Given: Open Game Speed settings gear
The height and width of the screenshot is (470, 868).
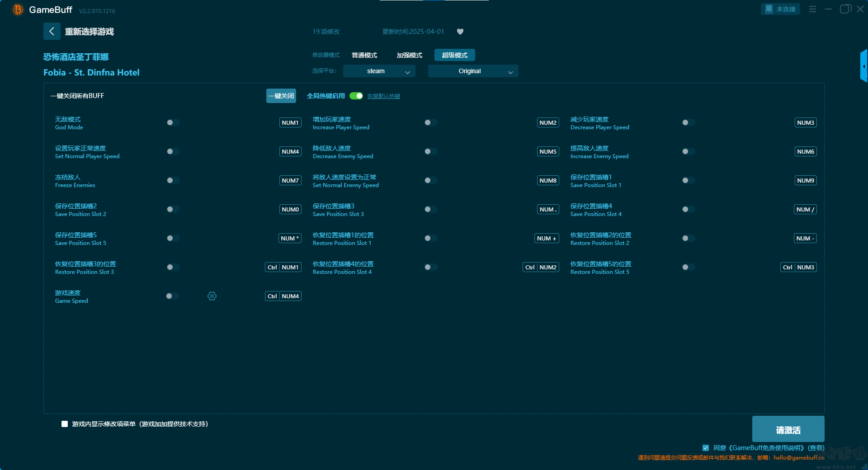Looking at the screenshot, I should (212, 296).
